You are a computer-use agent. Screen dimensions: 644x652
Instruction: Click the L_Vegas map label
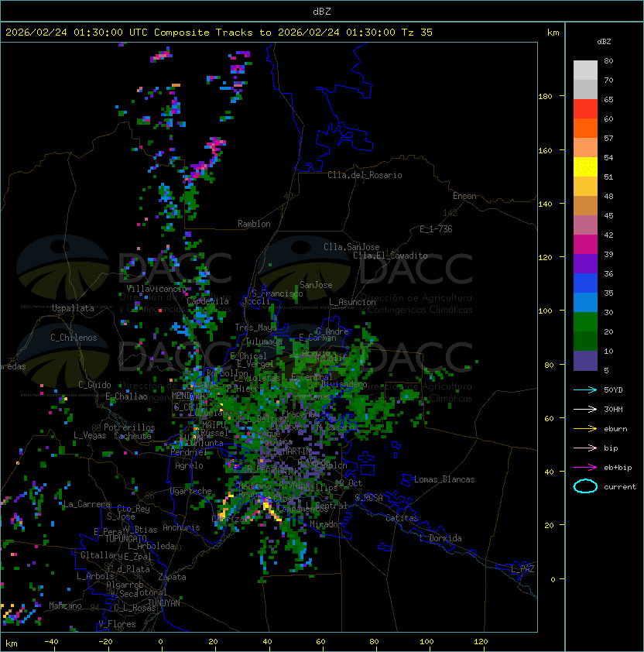90,435
